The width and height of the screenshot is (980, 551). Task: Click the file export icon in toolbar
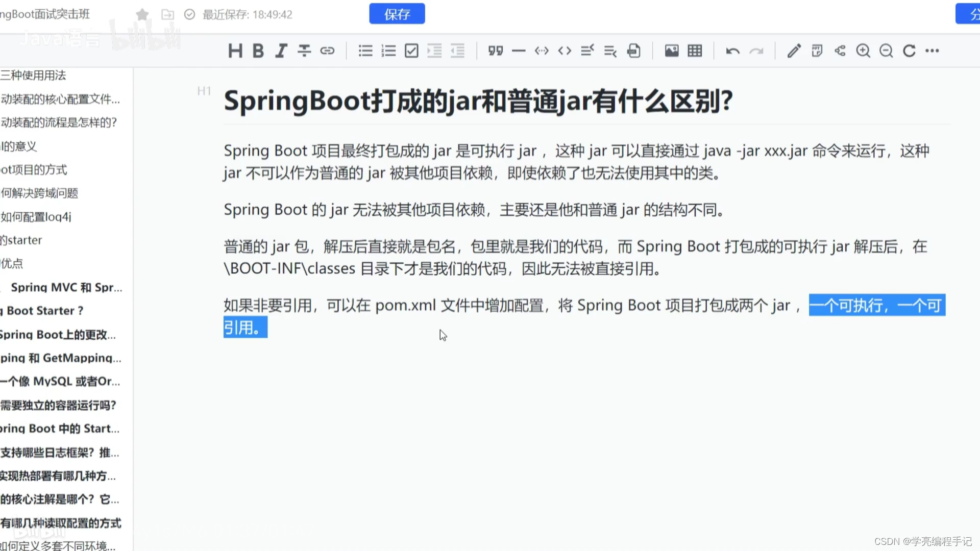click(x=634, y=51)
